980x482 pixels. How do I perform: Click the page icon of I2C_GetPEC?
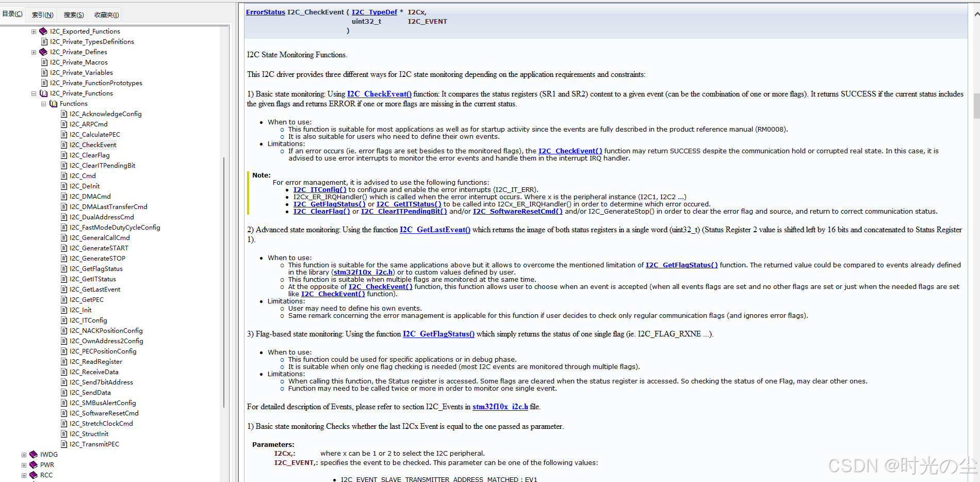pyautogui.click(x=64, y=300)
